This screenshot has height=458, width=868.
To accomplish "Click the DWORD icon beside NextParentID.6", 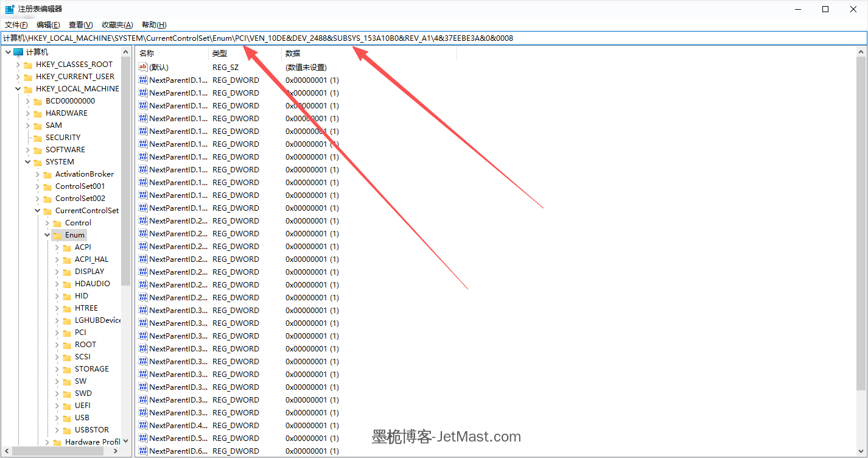I will pyautogui.click(x=143, y=451).
